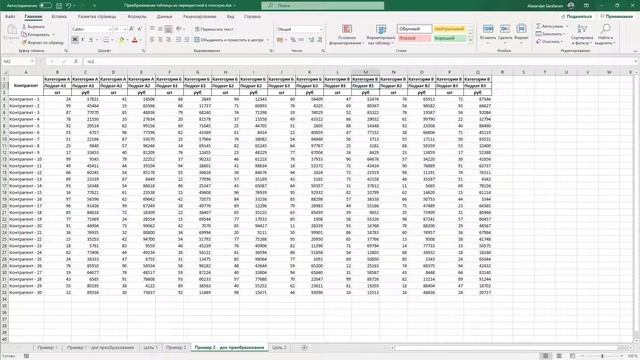Screen dimensions: 640x360
Task: Decrease font size with the small A icon
Action: tap(140, 29)
